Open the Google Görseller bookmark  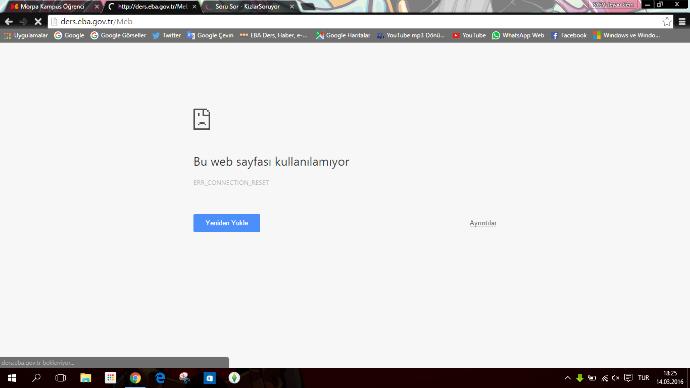click(118, 35)
